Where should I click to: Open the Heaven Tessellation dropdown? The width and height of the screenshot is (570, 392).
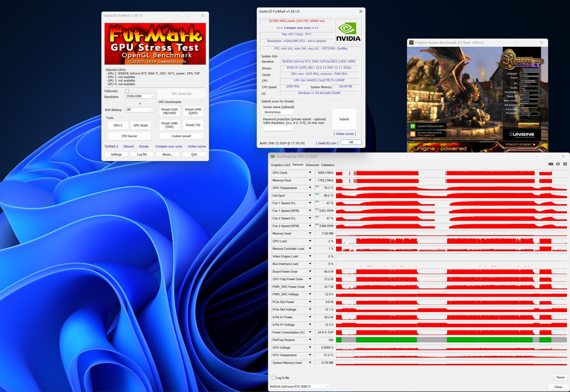click(529, 93)
